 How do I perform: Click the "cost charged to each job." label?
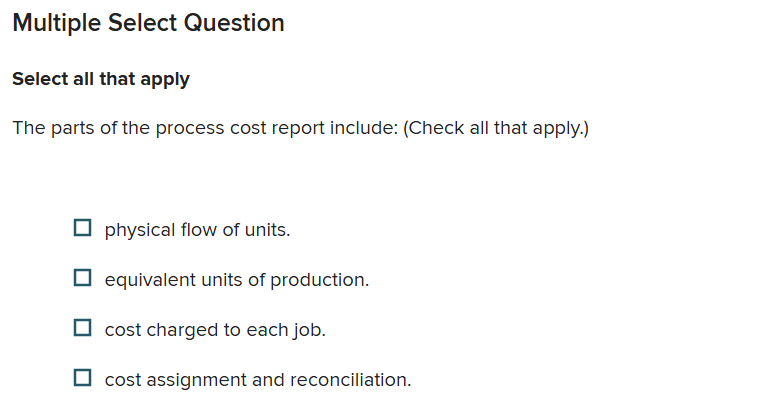(x=215, y=330)
